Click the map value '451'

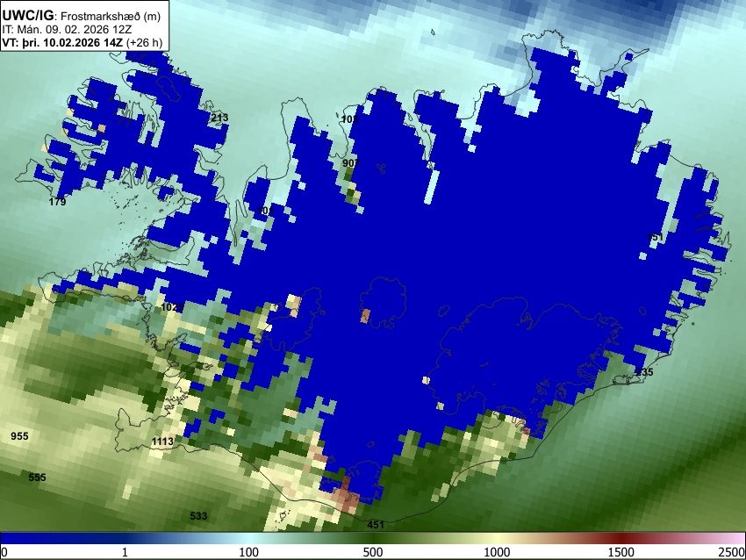(x=376, y=525)
